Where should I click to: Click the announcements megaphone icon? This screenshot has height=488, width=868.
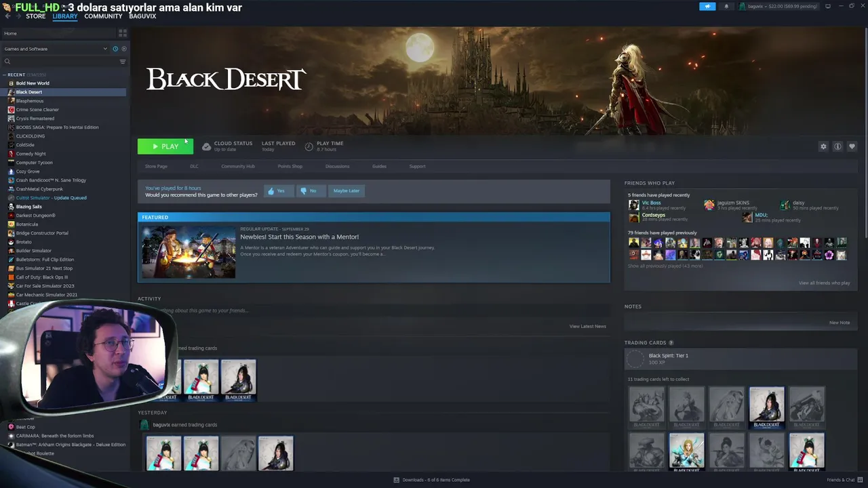(x=707, y=6)
